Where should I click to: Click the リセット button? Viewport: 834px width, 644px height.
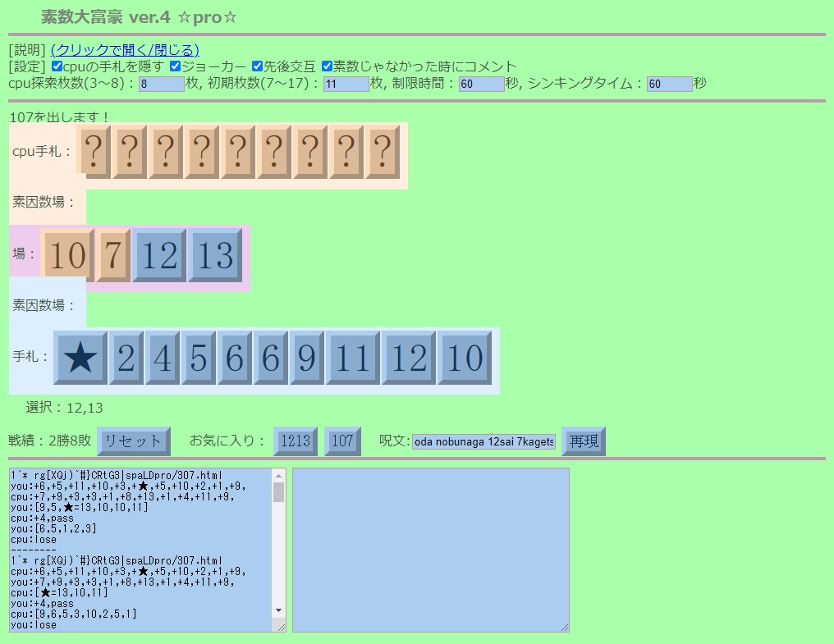click(134, 441)
